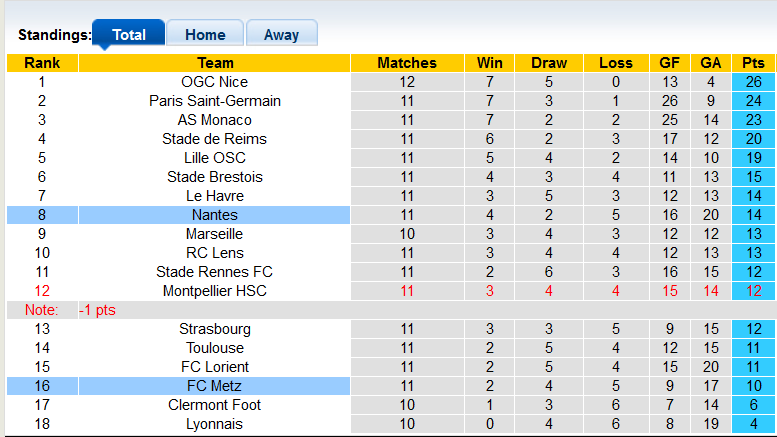Image resolution: width=777 pixels, height=437 pixels.
Task: Click the AS Monaco team name
Action: [215, 120]
